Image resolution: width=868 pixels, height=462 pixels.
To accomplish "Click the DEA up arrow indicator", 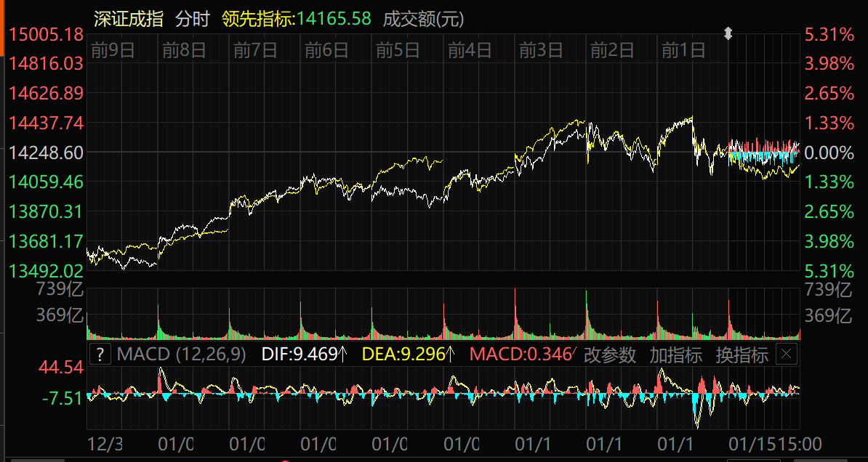I will click(450, 355).
